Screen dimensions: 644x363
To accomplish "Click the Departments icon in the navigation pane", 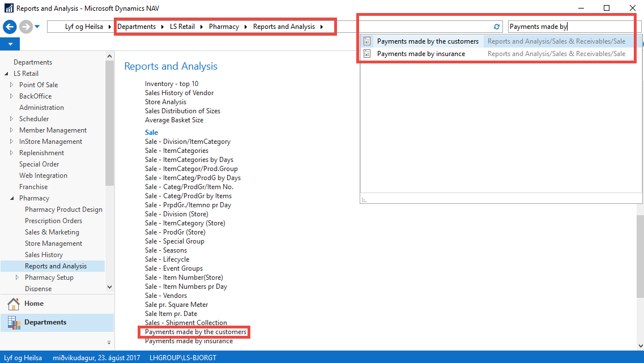I will (14, 322).
